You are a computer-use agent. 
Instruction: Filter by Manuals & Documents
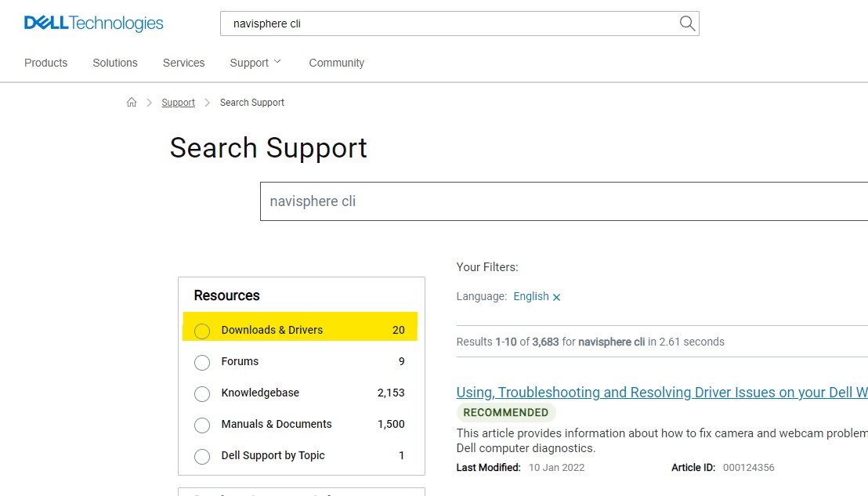202,425
